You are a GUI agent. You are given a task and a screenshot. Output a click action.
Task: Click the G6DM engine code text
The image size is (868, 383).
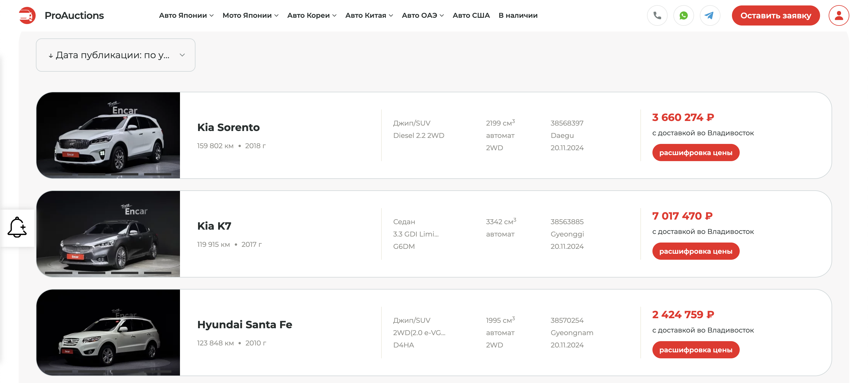coord(404,246)
